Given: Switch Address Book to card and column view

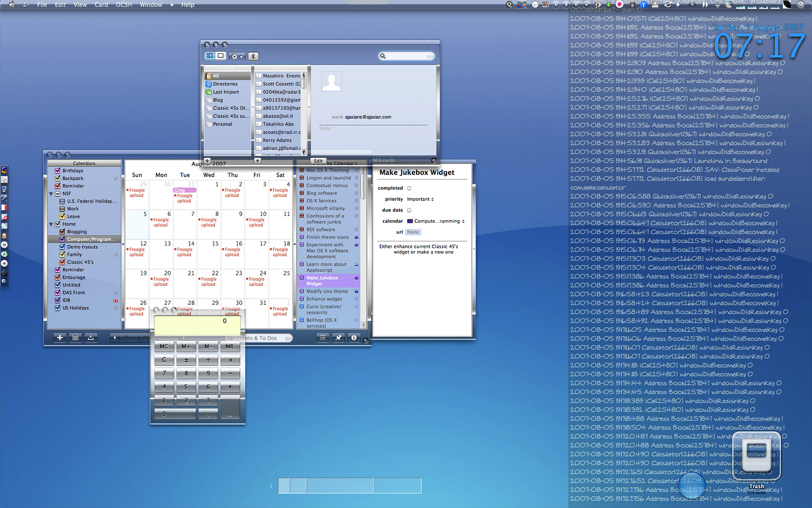Looking at the screenshot, I should (210, 56).
